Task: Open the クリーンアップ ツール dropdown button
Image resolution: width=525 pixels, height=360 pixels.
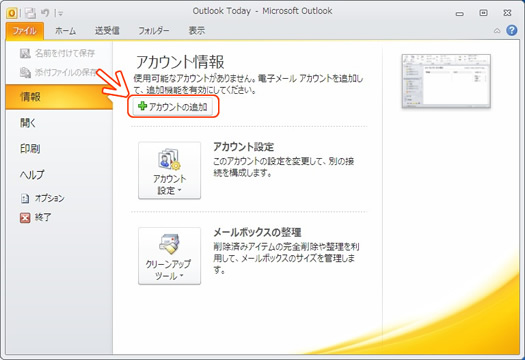Action: pos(169,256)
